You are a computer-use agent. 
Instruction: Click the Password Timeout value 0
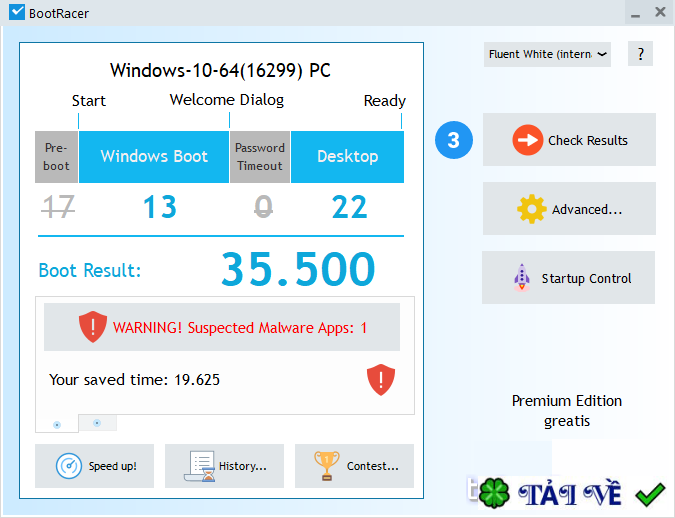pos(263,207)
